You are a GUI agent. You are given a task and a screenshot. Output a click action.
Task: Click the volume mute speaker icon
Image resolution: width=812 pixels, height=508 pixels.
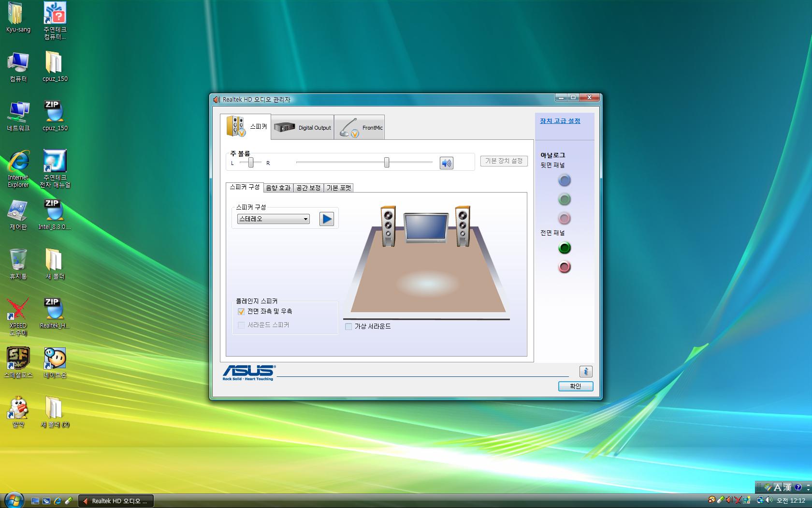(x=446, y=163)
